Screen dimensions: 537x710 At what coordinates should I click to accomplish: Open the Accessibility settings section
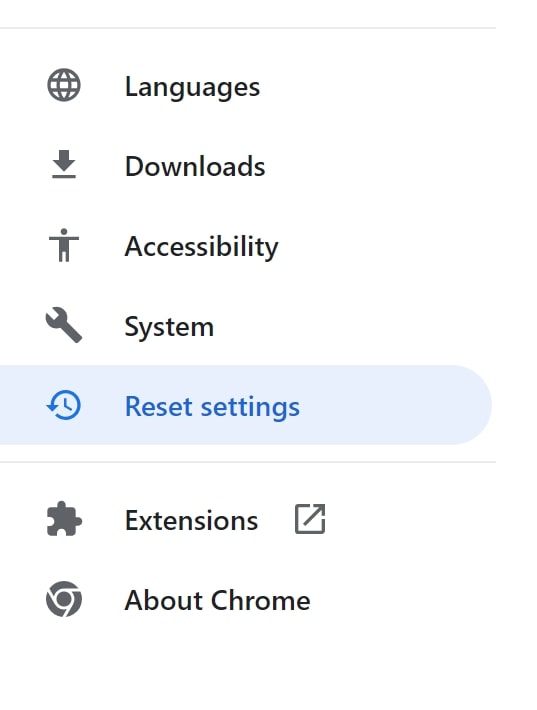(247, 245)
